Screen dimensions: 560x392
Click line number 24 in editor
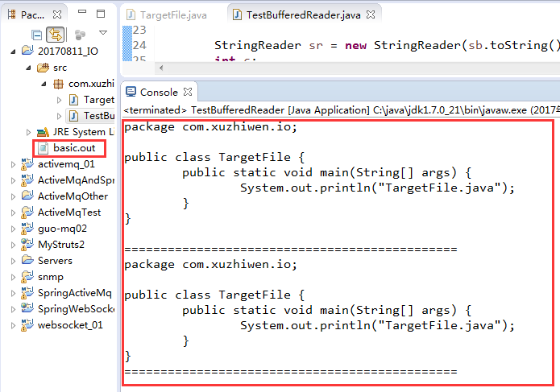click(x=139, y=45)
